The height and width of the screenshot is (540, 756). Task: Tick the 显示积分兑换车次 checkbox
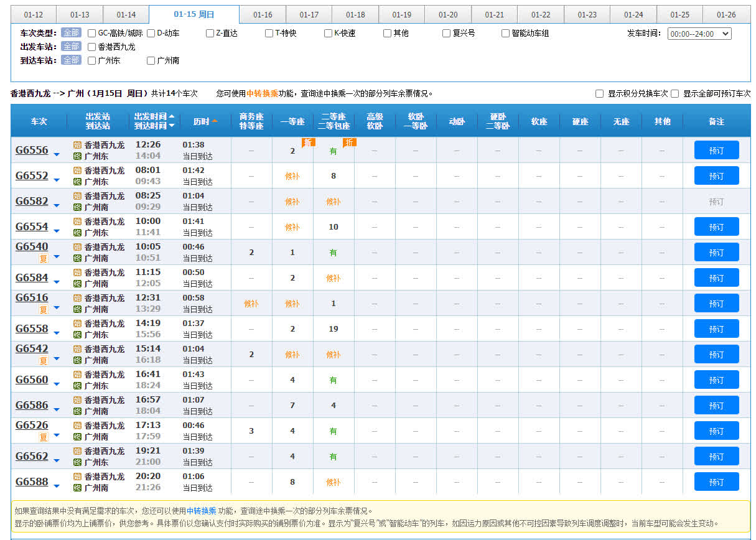[x=599, y=94]
